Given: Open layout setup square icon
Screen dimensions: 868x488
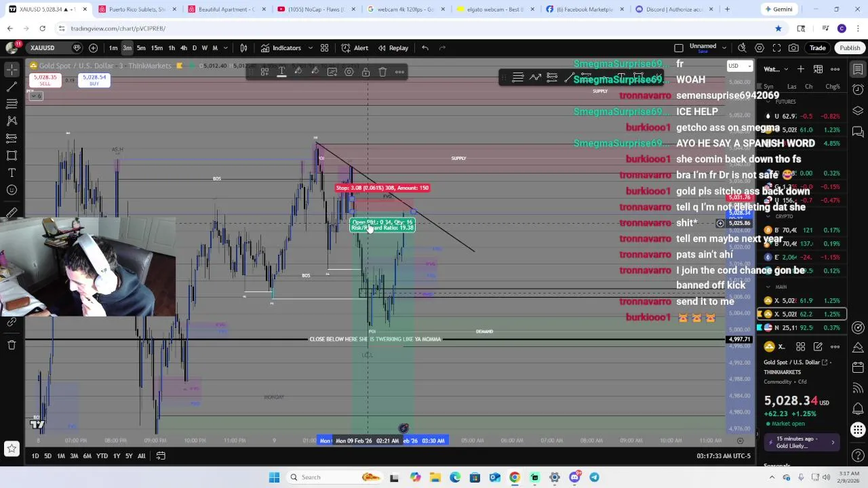Looking at the screenshot, I should tap(679, 48).
